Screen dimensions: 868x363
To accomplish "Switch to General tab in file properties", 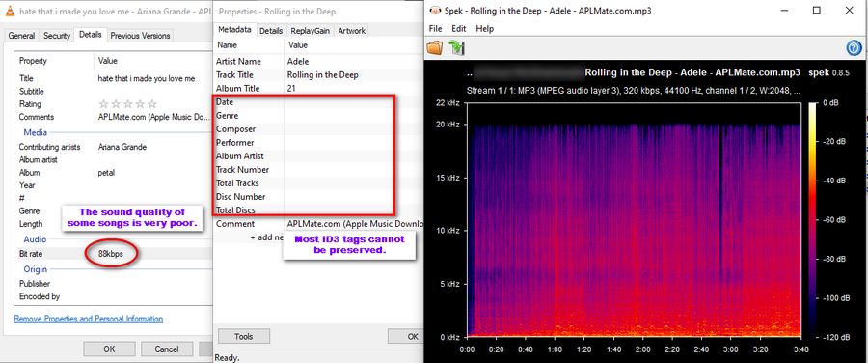I will pos(21,36).
